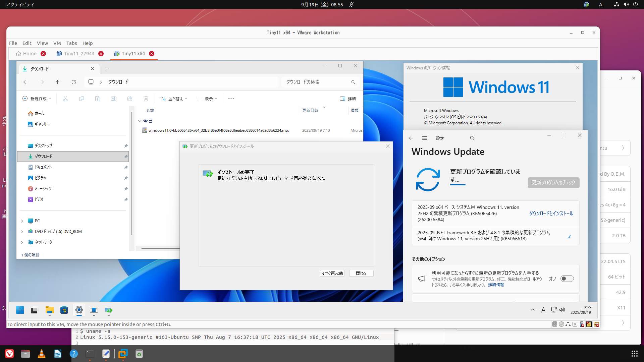The image size is (644, 362).
Task: Expand the PC tree node
Action: pos(22,221)
